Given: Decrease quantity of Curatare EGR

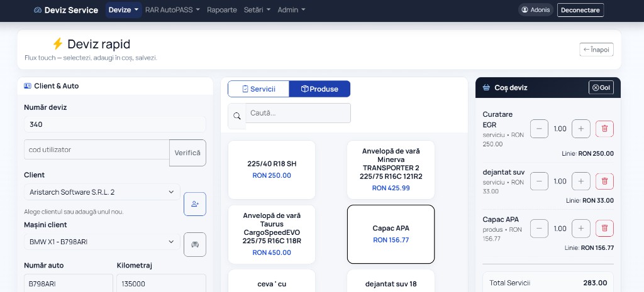Looking at the screenshot, I should point(539,129).
